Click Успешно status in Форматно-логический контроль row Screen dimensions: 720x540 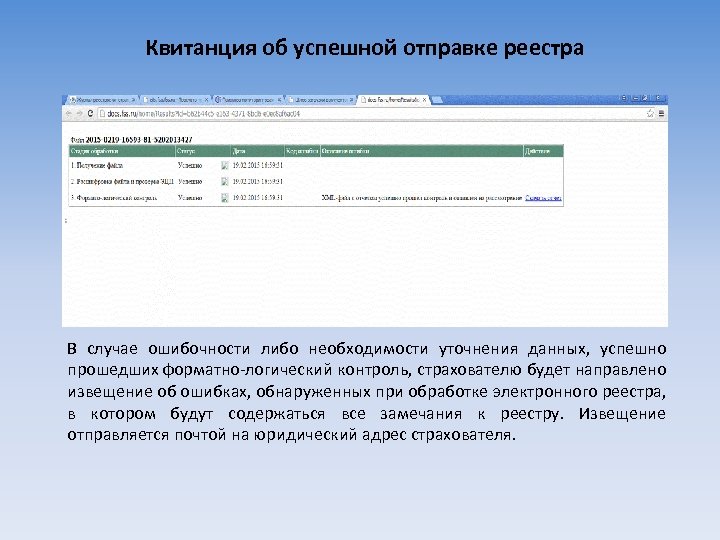pos(190,198)
